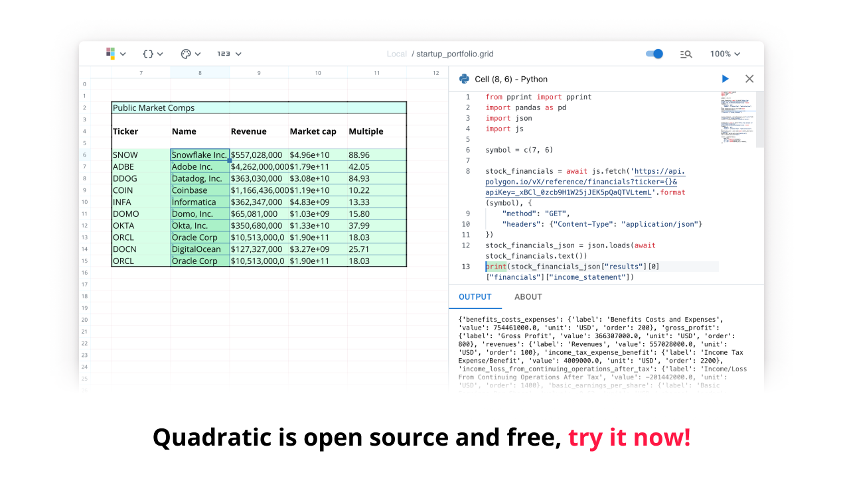Screen dimensions: 843x504
Task: Click the startup_portfolio.grid file name
Action: click(455, 54)
